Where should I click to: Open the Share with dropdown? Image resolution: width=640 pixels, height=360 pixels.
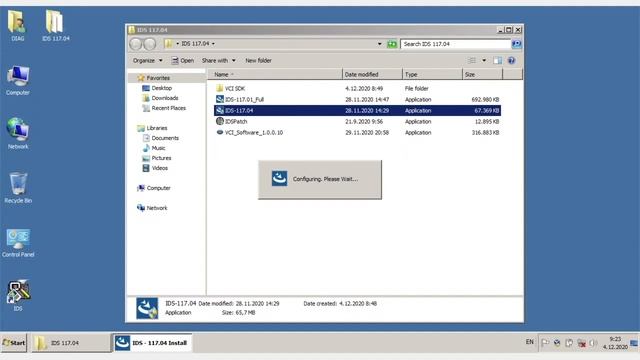[x=219, y=60]
